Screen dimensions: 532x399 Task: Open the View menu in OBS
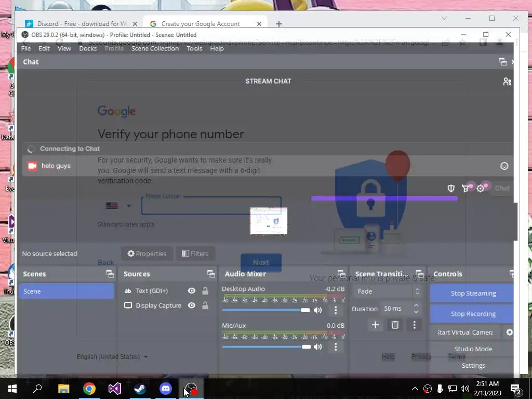(64, 48)
